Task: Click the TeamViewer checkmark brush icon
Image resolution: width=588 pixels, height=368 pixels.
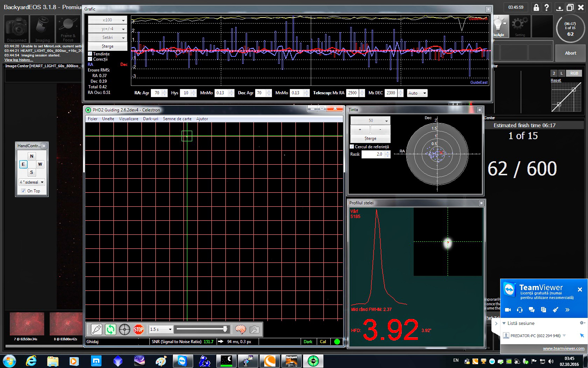Action: coord(555,310)
